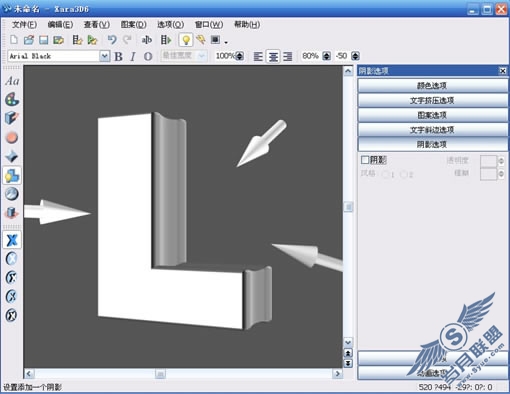Open the 选项(O) menu

click(x=170, y=24)
